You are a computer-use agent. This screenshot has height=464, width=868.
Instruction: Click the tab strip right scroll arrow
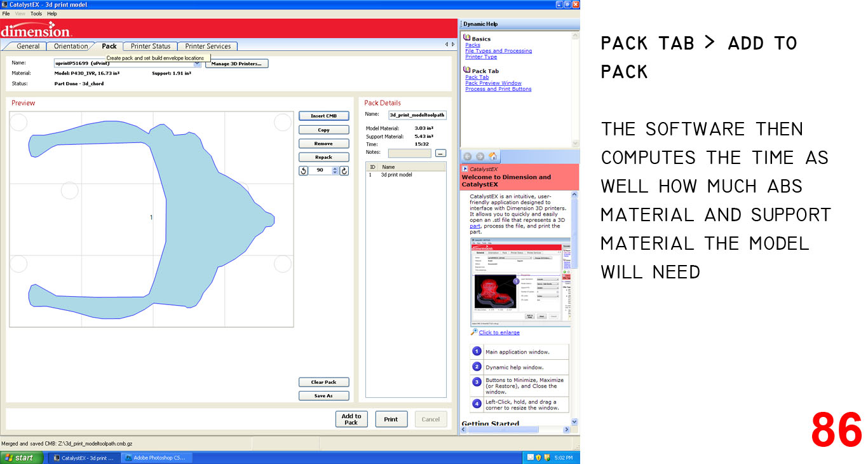click(452, 45)
